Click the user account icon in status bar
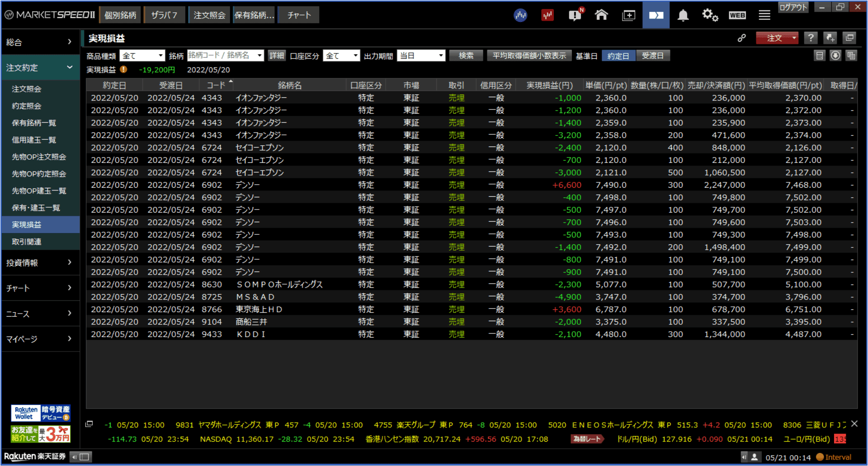The height and width of the screenshot is (466, 868). click(754, 457)
